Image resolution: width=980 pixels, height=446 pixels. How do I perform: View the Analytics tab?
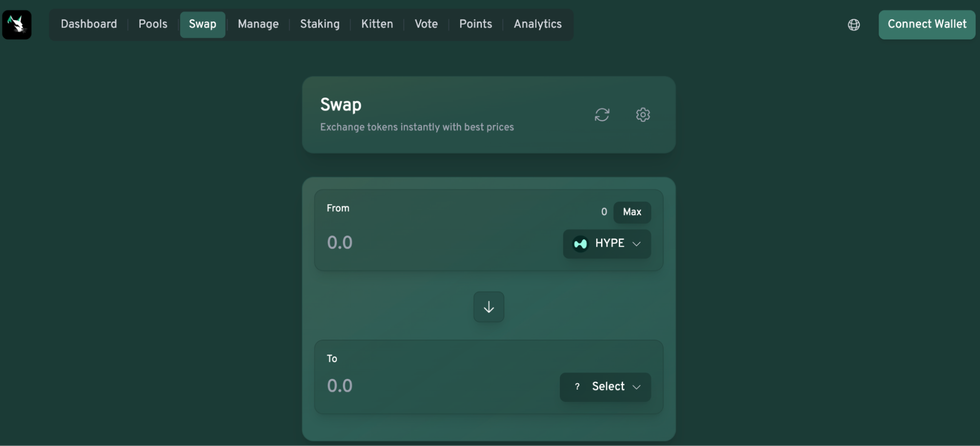537,24
